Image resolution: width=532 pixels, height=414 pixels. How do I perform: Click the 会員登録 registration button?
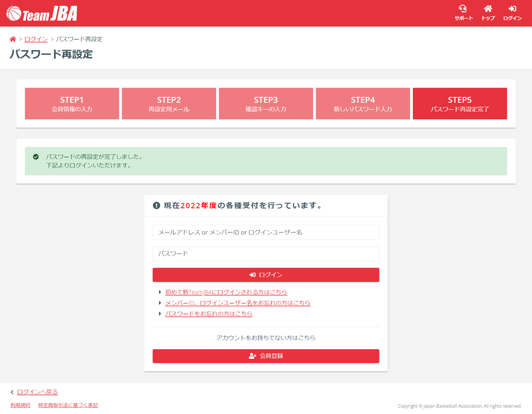point(266,356)
